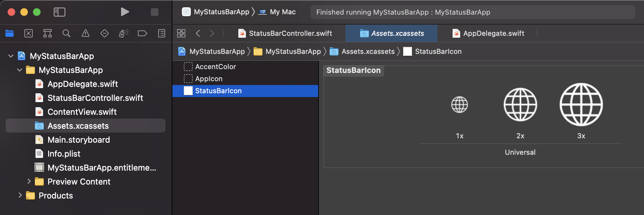Screen dimensions: 644x215
Task: Open the Issue navigator warning icon
Action: 86,33
